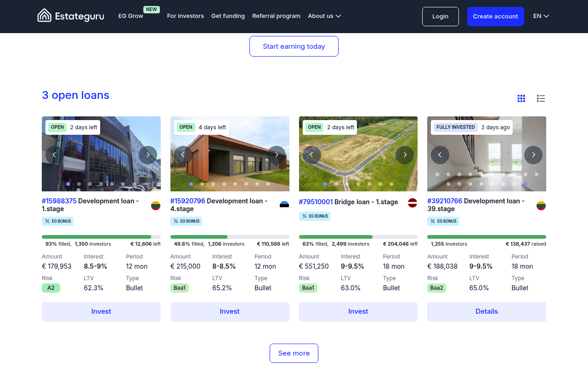Click Baa2 risk badge
The width and height of the screenshot is (588, 368).
pos(436,288)
